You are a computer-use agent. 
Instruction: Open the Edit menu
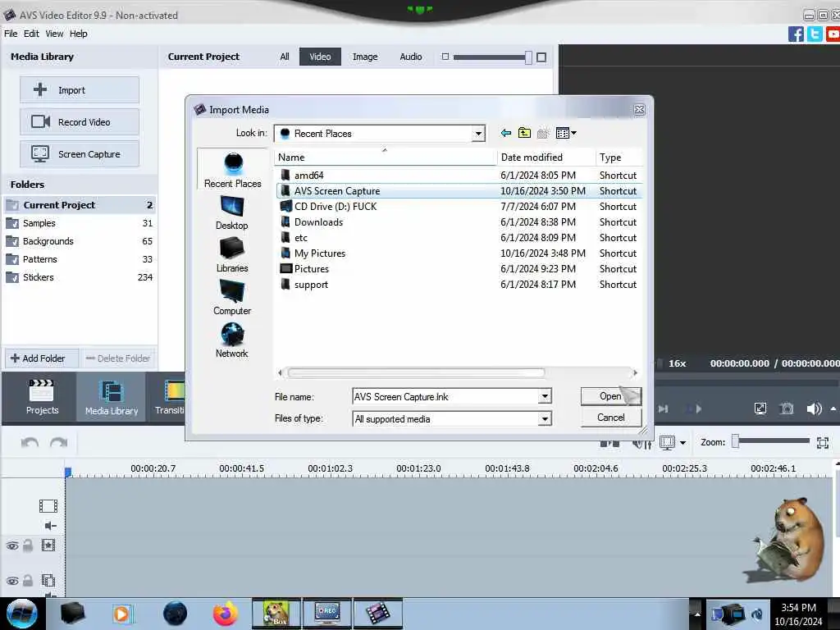(31, 34)
